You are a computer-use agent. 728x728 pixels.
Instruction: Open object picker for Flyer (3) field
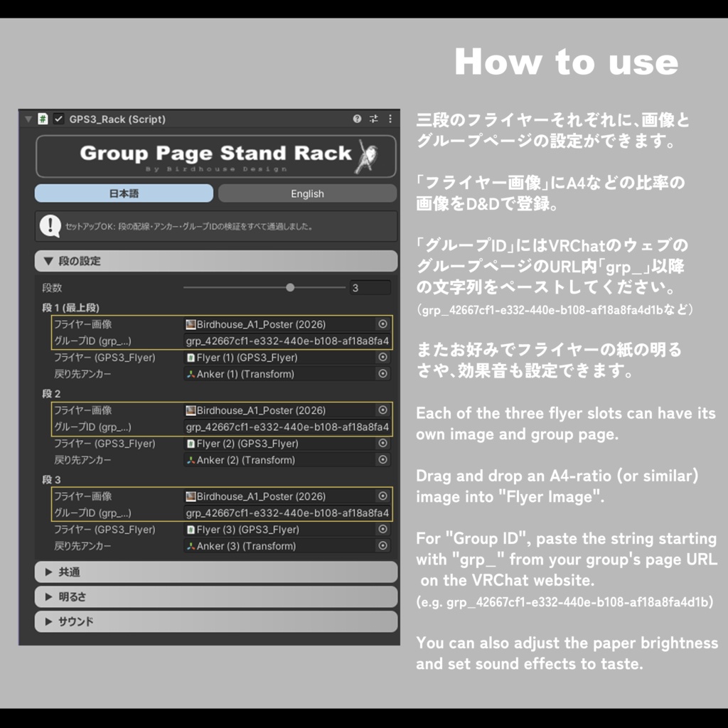click(x=382, y=529)
